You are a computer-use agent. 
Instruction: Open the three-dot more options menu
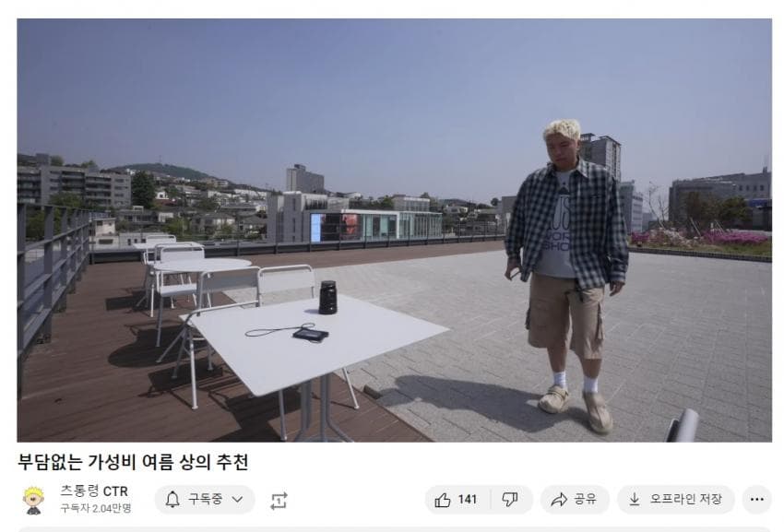click(x=757, y=499)
